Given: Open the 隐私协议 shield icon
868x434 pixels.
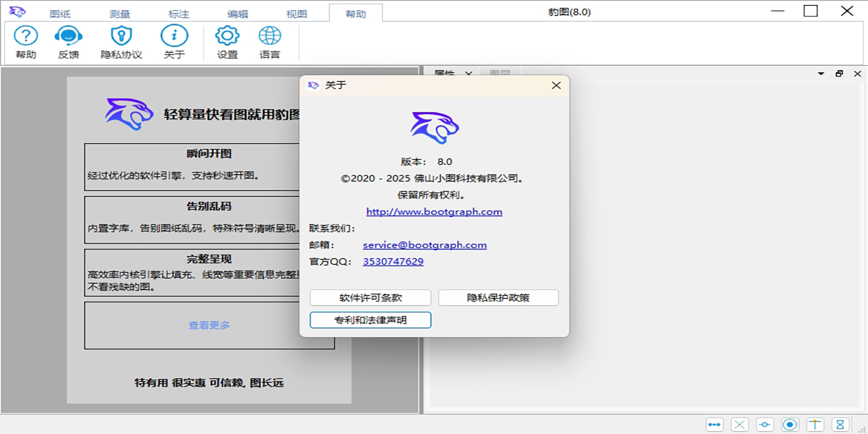Looking at the screenshot, I should point(122,42).
